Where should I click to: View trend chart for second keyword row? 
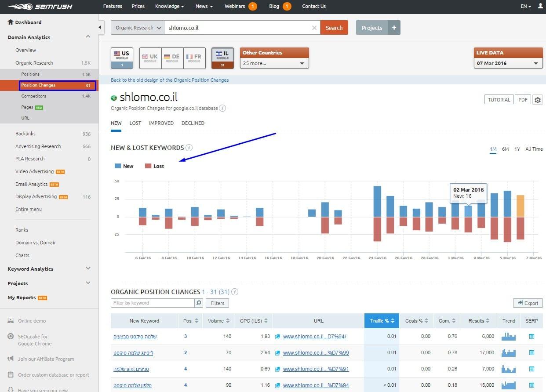[508, 353]
